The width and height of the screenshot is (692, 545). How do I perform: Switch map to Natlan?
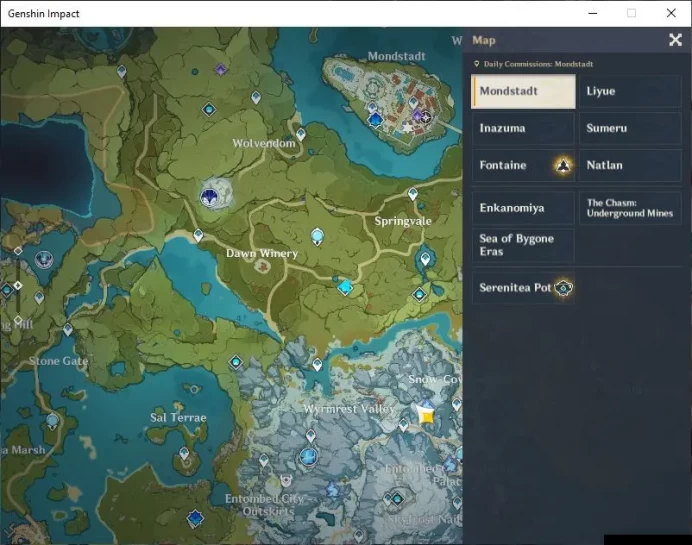pos(630,165)
